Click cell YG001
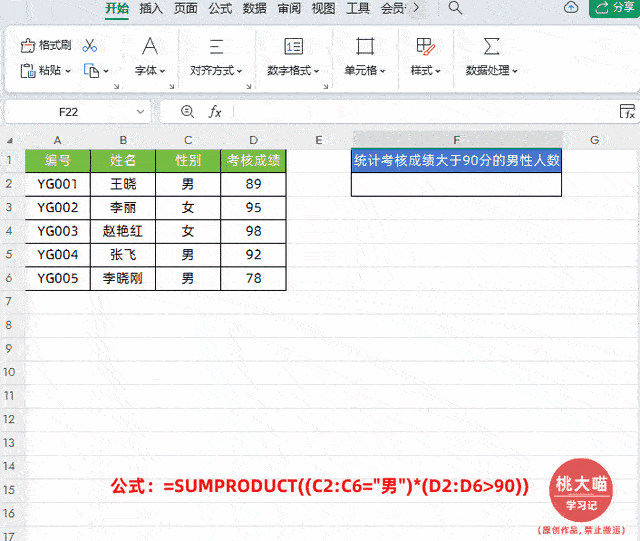The width and height of the screenshot is (640, 541). click(x=58, y=184)
